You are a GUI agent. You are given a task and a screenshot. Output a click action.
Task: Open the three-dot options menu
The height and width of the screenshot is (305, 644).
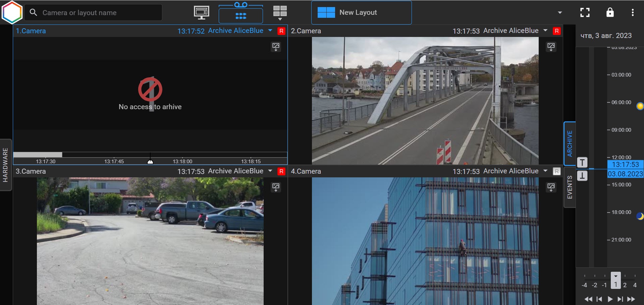pyautogui.click(x=633, y=12)
